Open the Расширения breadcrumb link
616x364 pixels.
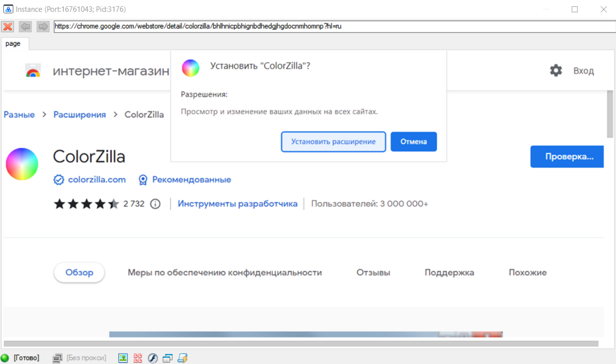coord(80,115)
